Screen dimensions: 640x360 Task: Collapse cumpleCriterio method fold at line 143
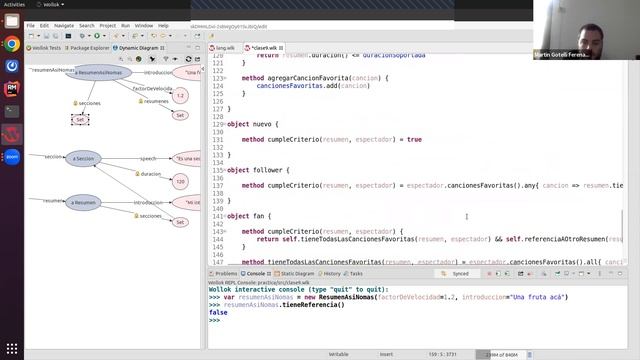[225, 231]
